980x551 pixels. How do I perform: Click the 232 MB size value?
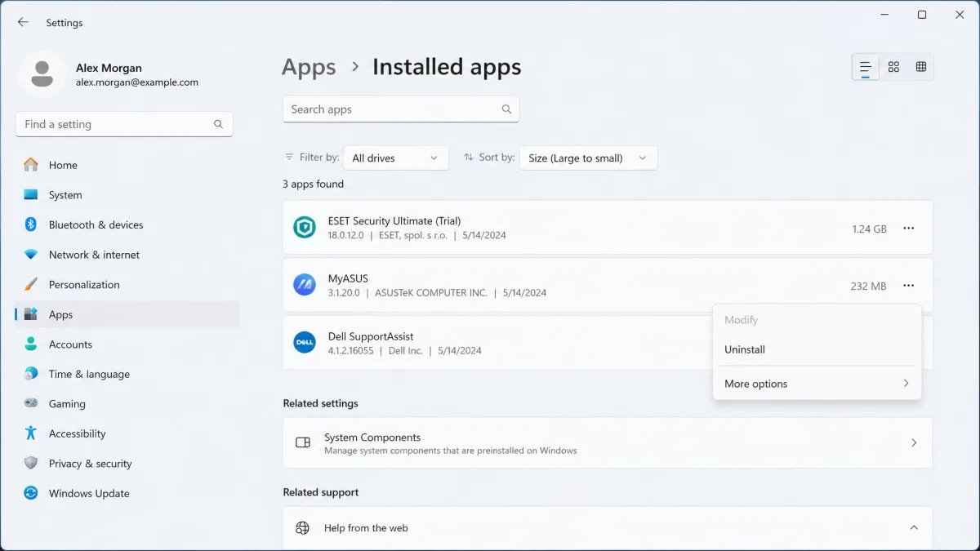(868, 286)
